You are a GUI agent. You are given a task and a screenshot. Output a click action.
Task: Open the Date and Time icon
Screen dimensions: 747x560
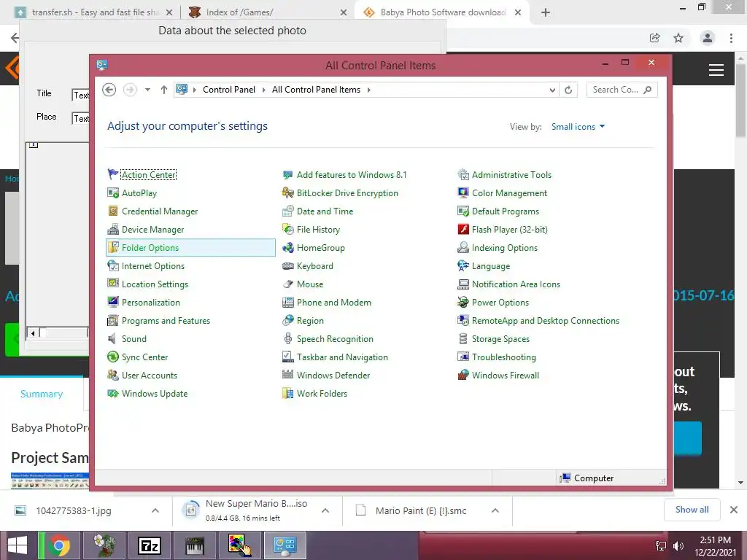(x=287, y=211)
